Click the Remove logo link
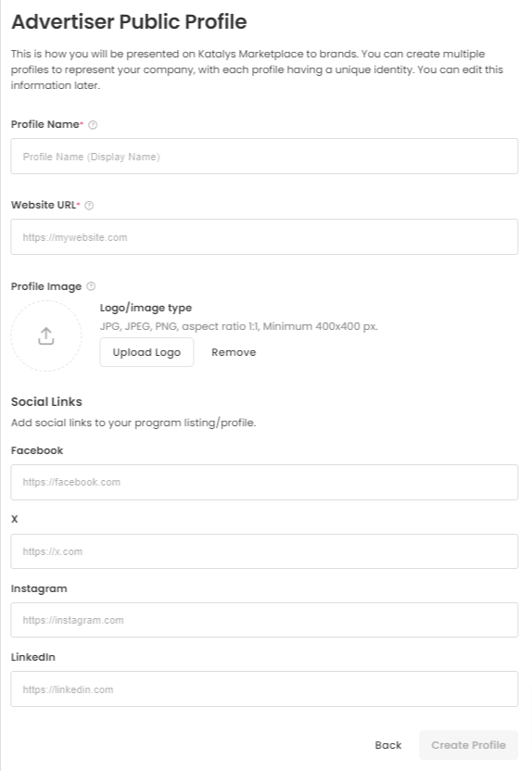This screenshot has width=532, height=771. click(x=234, y=352)
